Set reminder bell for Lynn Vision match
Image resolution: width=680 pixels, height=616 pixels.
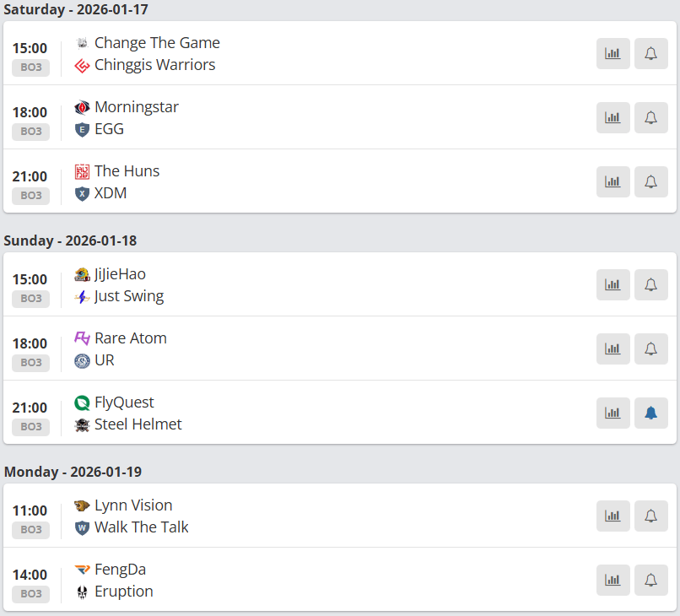click(x=650, y=516)
